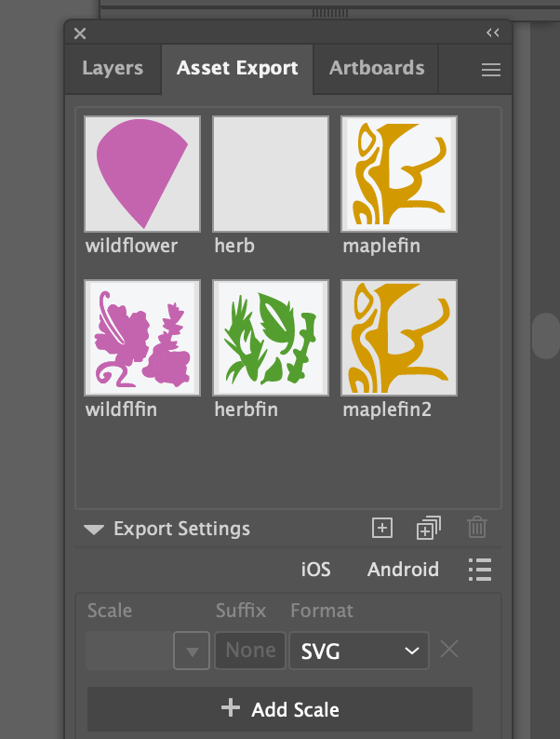560x739 pixels.
Task: Close the panel with the X icon
Action: click(80, 34)
